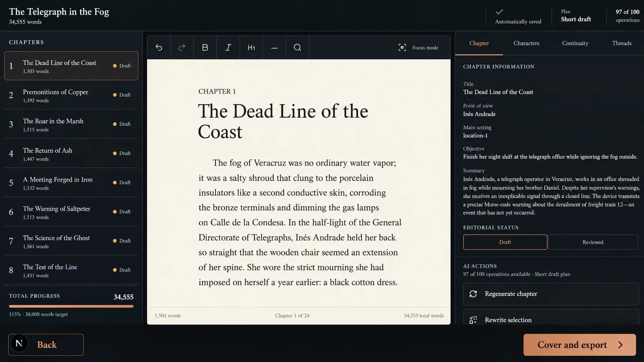Toggle bold formatting
Screen dimensions: 644x362
point(205,47)
